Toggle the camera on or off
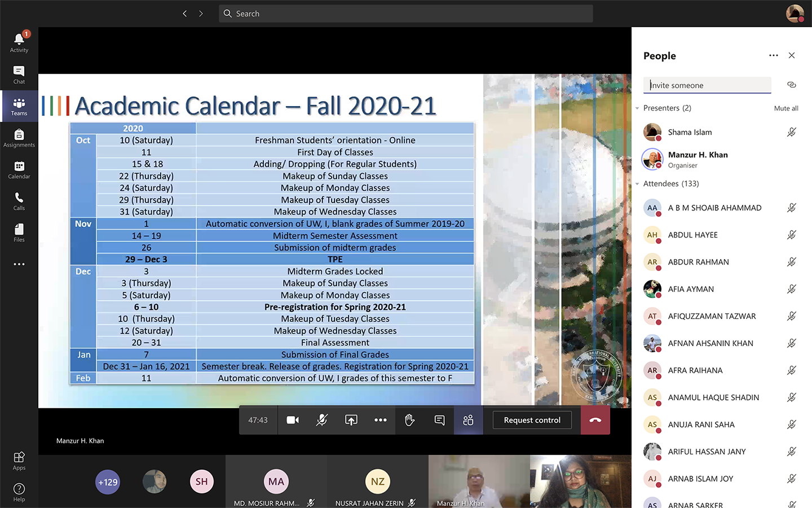Screen dimensions: 812x508 [x=293, y=420]
